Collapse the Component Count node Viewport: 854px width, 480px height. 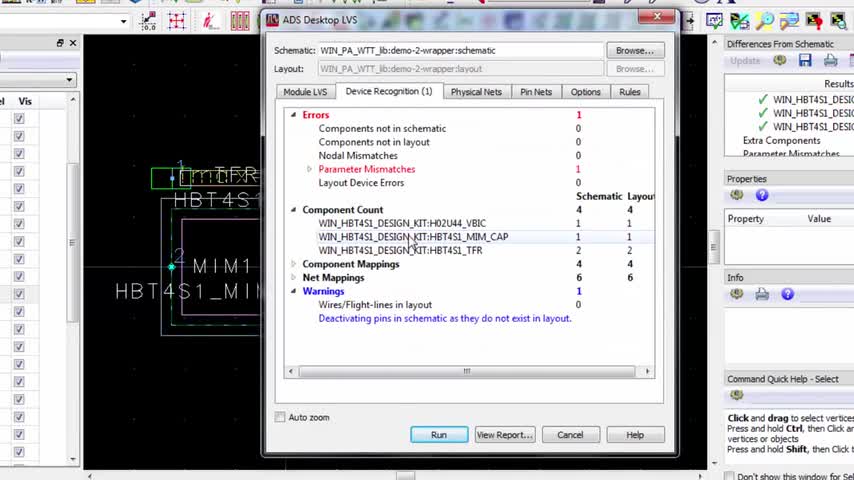point(294,210)
